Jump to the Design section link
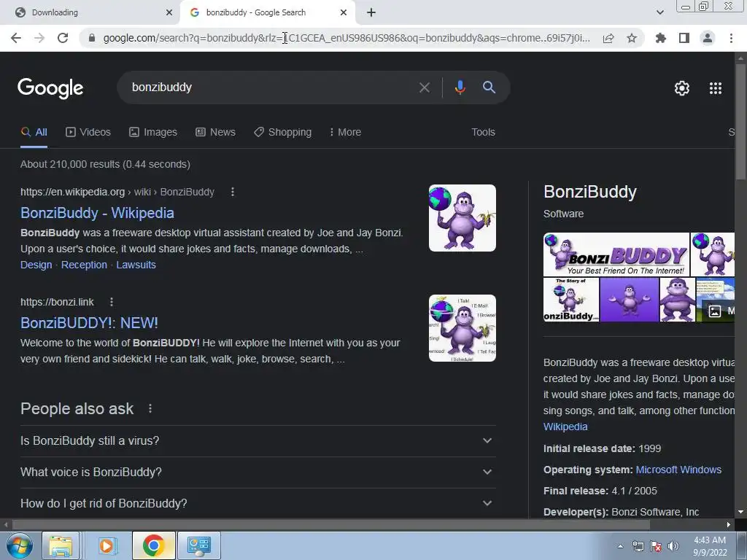This screenshot has width=747, height=560. tap(36, 265)
